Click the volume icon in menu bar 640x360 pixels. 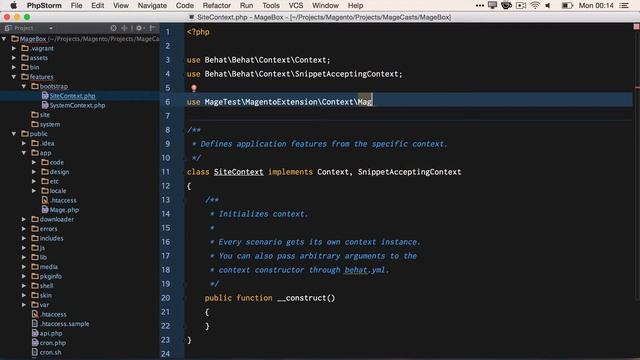pyautogui.click(x=548, y=5)
